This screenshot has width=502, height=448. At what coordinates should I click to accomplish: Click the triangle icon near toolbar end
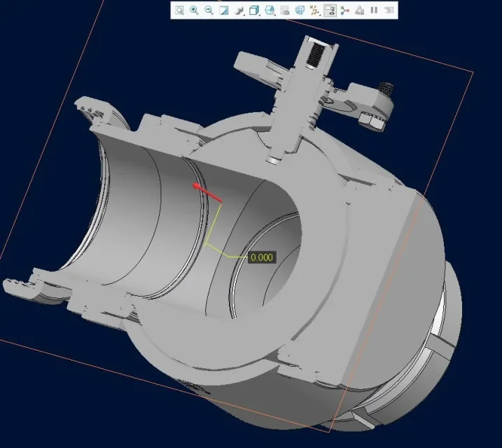(x=358, y=10)
